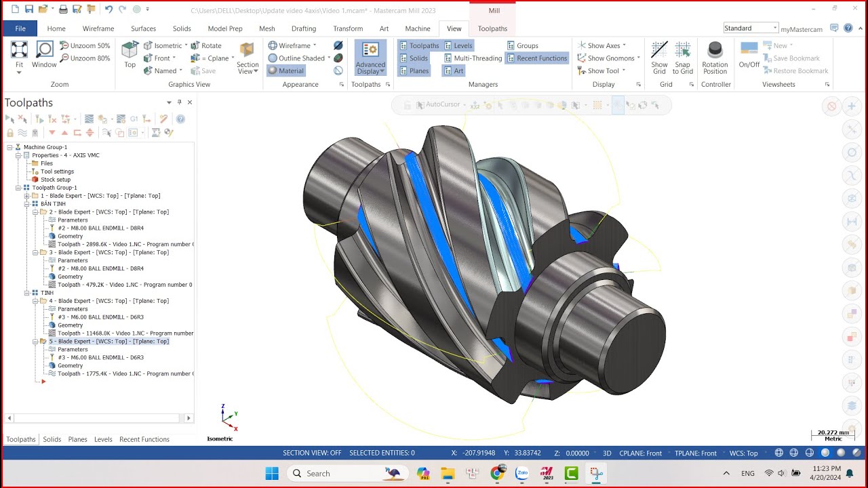Switch to the Levels bottom panel tab
This screenshot has width=868, height=488.
(x=103, y=439)
